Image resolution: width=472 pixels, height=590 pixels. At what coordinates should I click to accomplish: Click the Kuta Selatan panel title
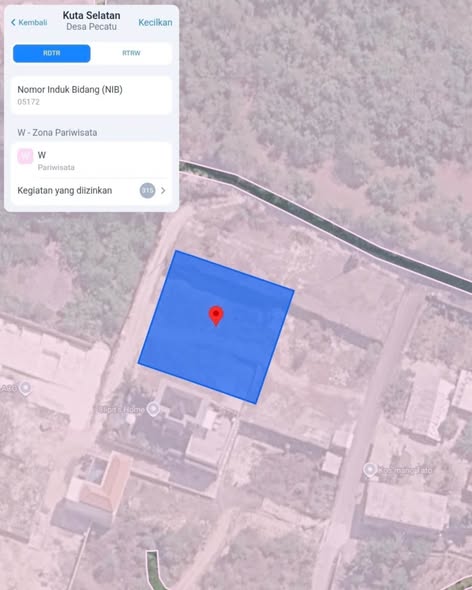91,15
